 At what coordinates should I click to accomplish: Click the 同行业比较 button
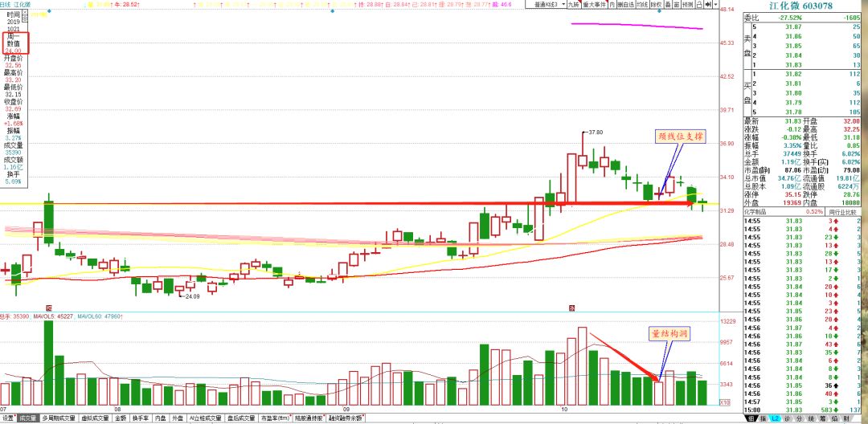842,212
